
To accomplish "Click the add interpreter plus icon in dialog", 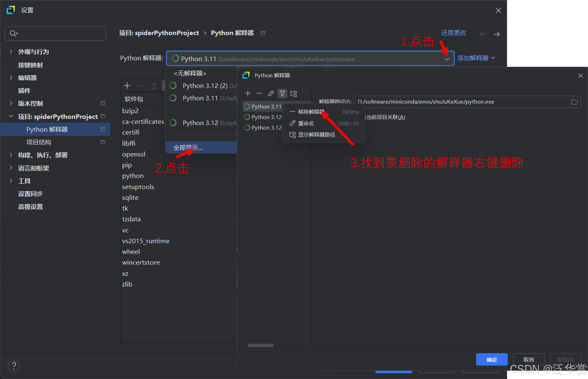I will pyautogui.click(x=248, y=94).
